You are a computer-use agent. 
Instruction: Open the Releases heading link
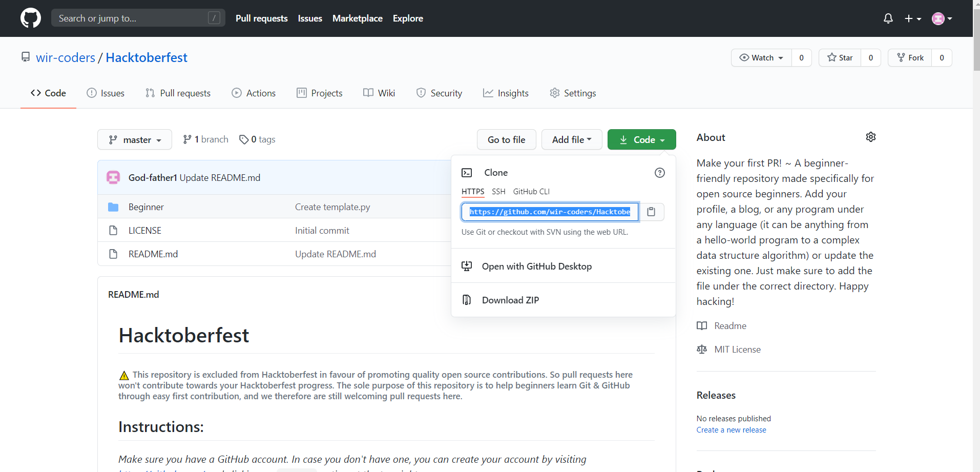click(x=716, y=395)
